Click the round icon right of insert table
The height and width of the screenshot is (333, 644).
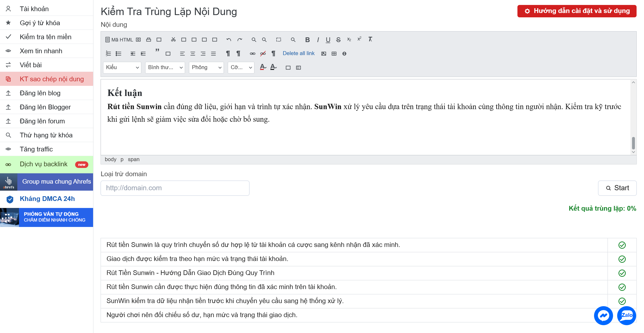tap(344, 53)
